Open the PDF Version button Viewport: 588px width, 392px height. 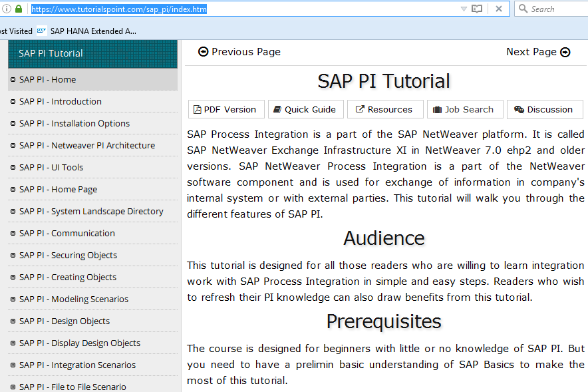click(x=226, y=109)
